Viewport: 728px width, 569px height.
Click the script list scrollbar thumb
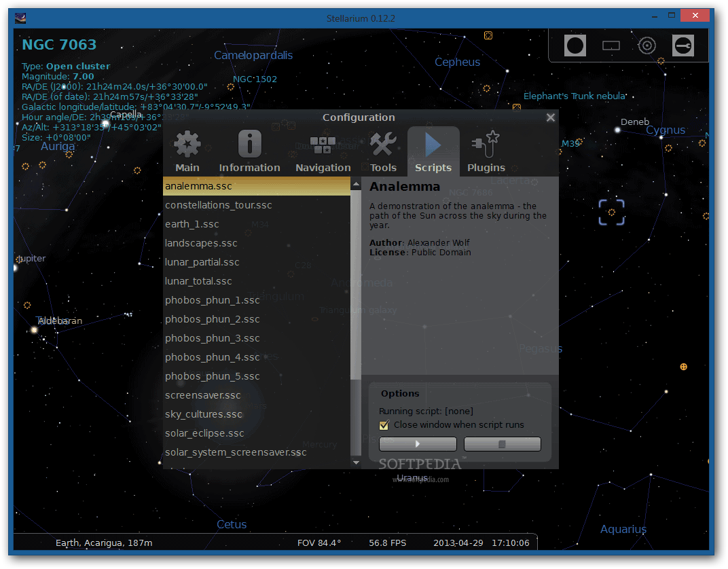tap(356, 284)
